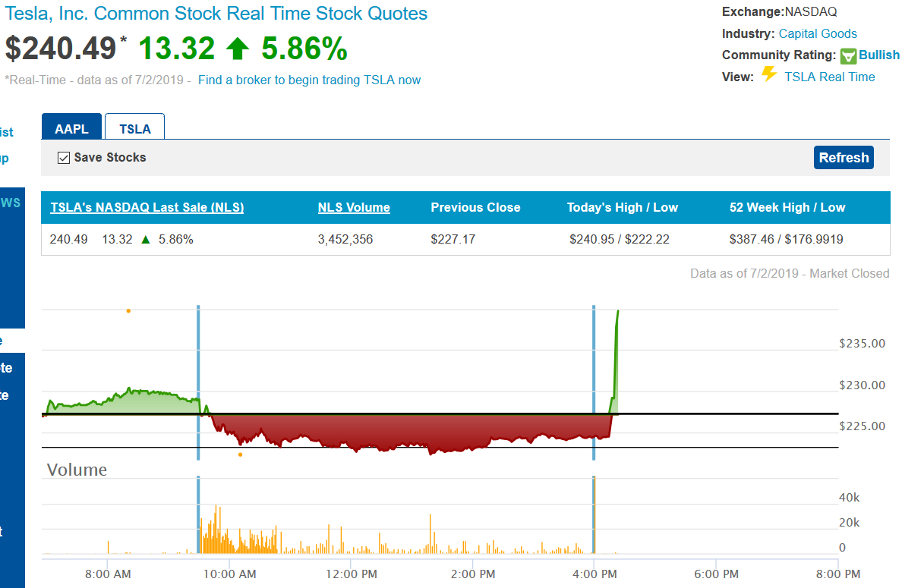Image resolution: width=902 pixels, height=588 pixels.
Task: Toggle the Save Stocks checkbox
Action: [x=64, y=158]
